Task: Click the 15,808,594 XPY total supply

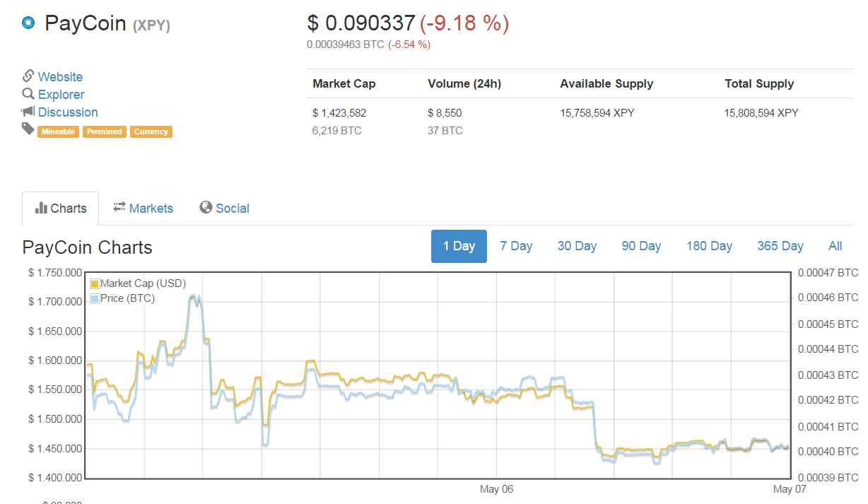Action: [761, 113]
